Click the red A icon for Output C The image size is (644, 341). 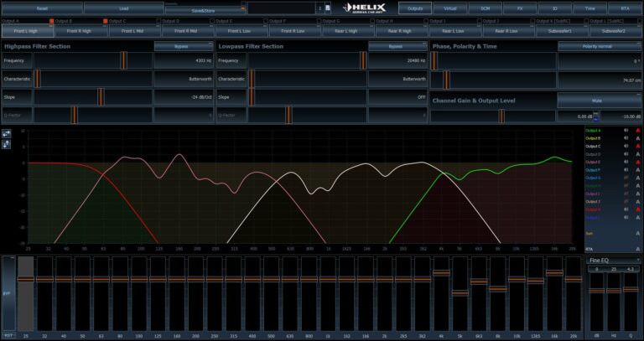pos(638,146)
